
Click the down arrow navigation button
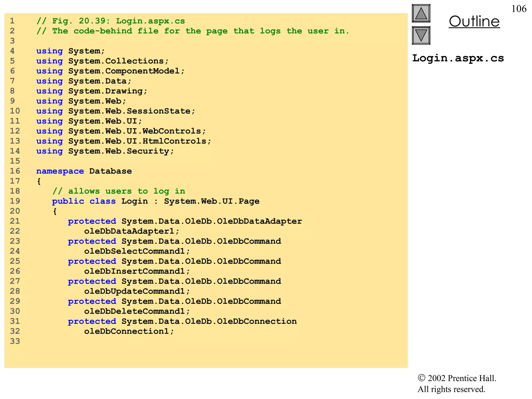pos(421,36)
